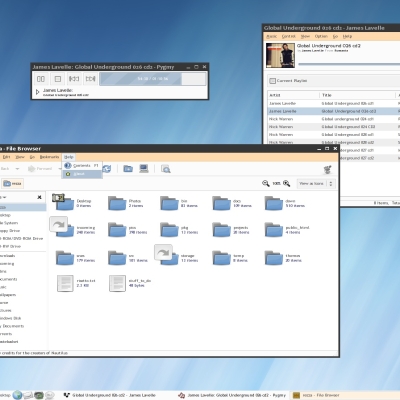The height and width of the screenshot is (400, 400).
Task: Switch to Pygmy via its taskbar button
Action: click(x=232, y=395)
